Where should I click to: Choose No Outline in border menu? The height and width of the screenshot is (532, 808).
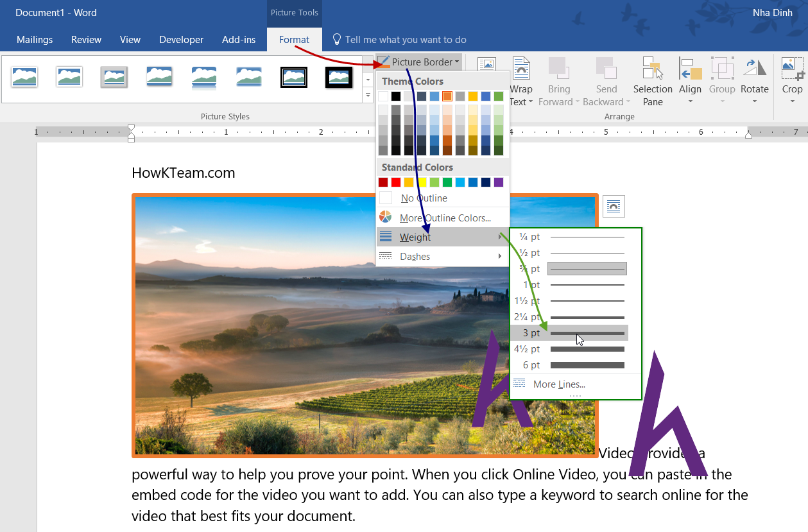point(443,198)
